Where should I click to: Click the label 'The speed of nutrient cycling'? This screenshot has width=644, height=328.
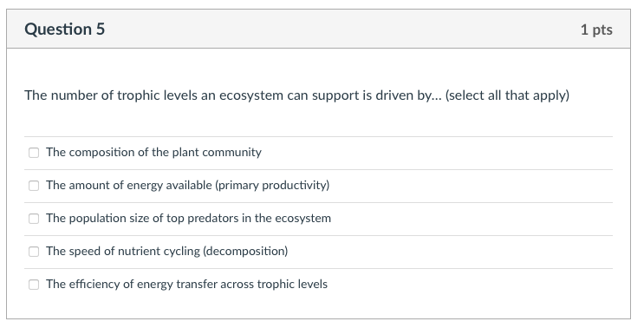[123, 251]
